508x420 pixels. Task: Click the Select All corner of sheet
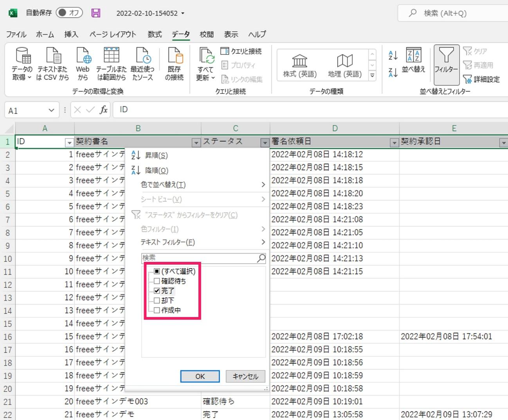pyautogui.click(x=7, y=128)
